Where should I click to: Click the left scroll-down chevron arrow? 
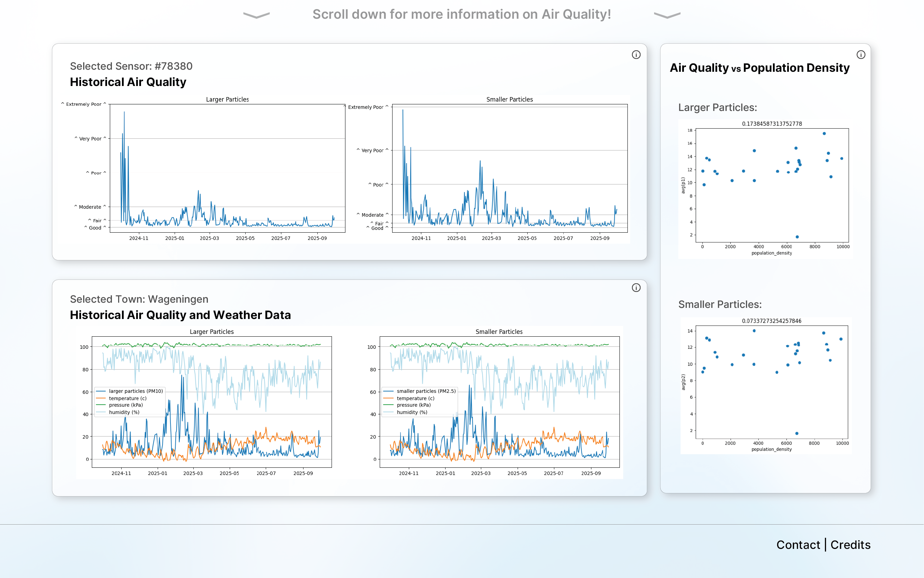click(x=256, y=15)
